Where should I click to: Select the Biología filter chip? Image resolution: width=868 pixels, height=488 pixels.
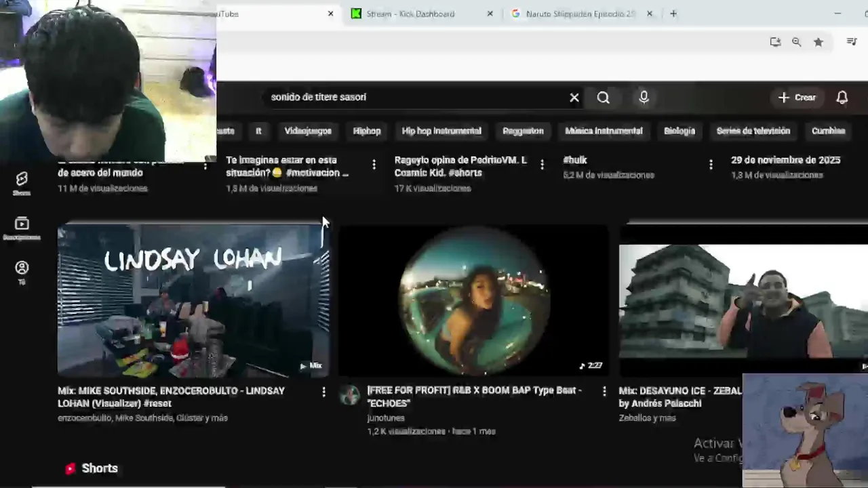[679, 131]
